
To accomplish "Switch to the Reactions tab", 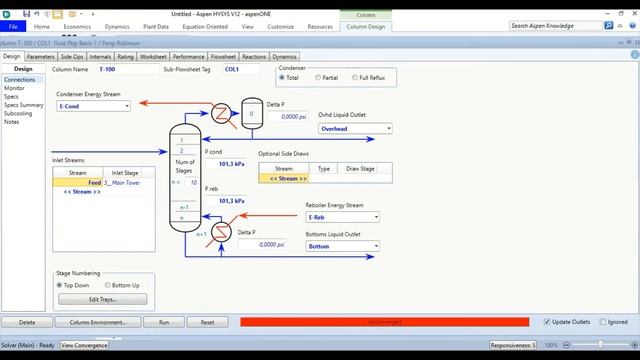I will [254, 57].
